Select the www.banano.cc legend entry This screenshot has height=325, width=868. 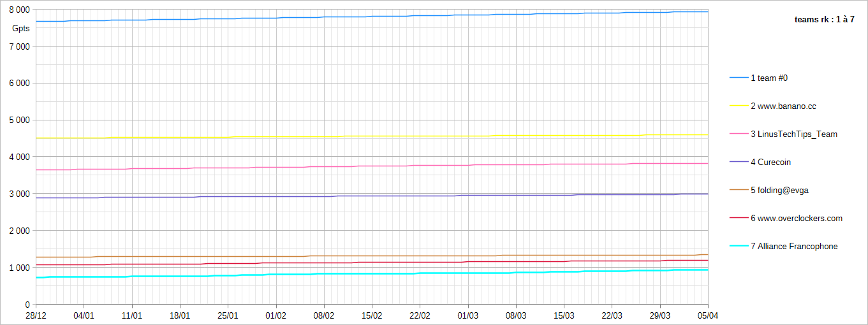[783, 106]
